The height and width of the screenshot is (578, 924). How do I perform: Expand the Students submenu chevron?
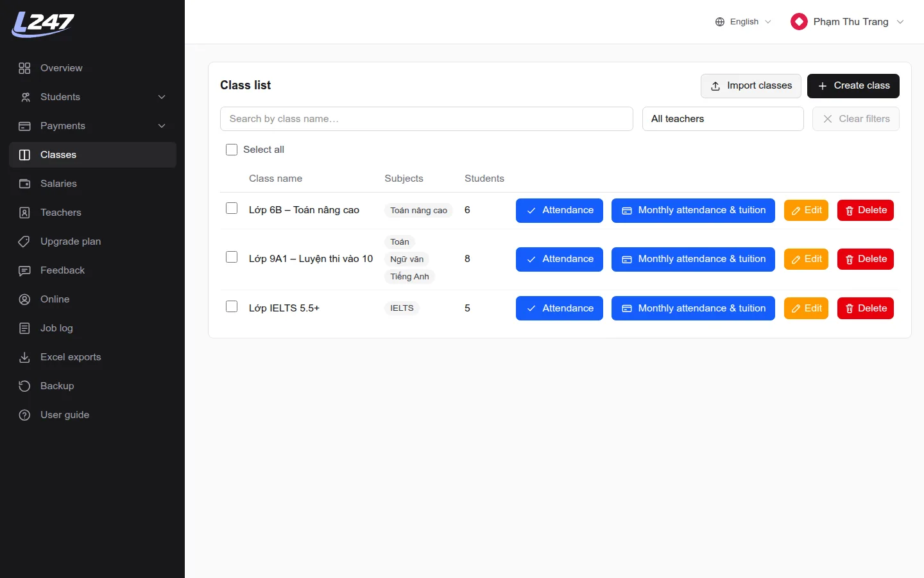tap(162, 97)
